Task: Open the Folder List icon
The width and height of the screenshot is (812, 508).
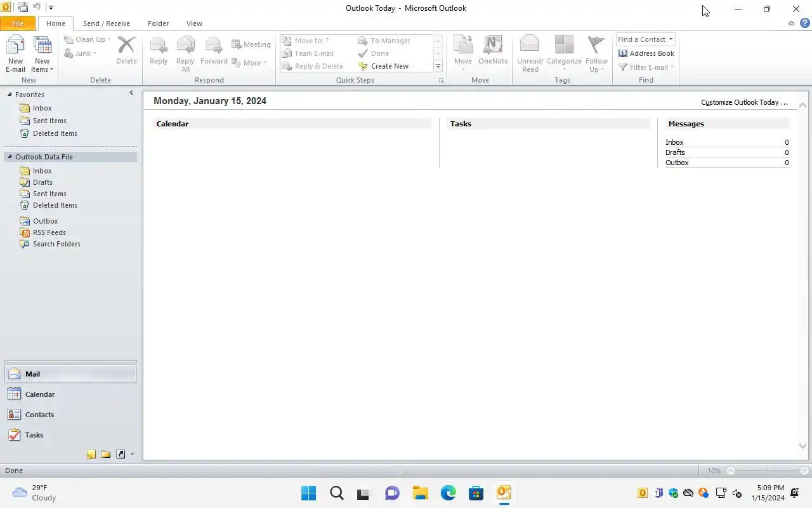Action: pos(106,454)
